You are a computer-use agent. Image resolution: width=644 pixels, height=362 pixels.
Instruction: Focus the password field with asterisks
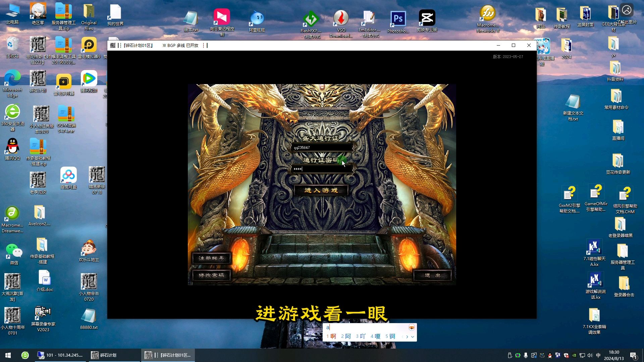pos(322,169)
